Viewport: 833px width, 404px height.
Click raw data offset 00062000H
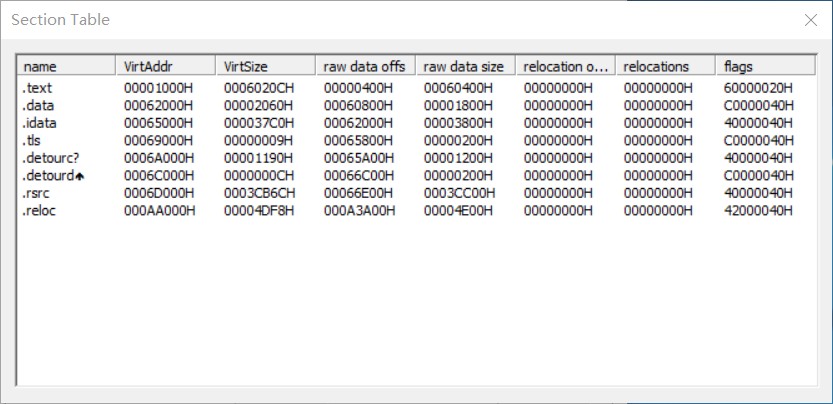pyautogui.click(x=358, y=123)
